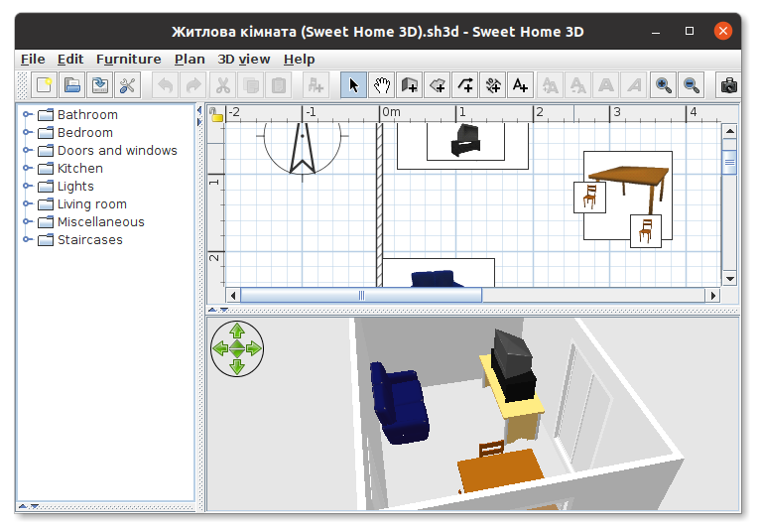Select the Create polylines tool
Viewport: 760px width, 532px height.
pyautogui.click(x=465, y=85)
